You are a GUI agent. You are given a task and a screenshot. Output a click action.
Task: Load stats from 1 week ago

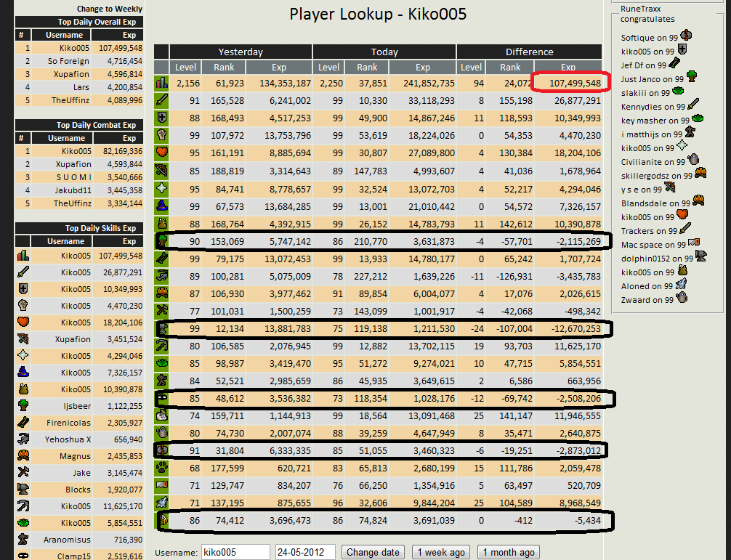(x=441, y=552)
